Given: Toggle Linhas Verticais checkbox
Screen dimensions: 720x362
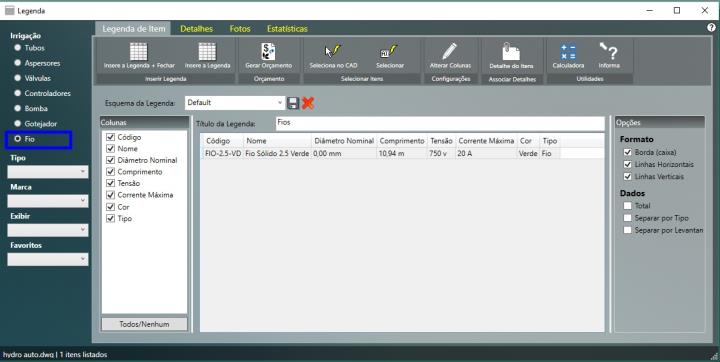Looking at the screenshot, I should pos(627,176).
